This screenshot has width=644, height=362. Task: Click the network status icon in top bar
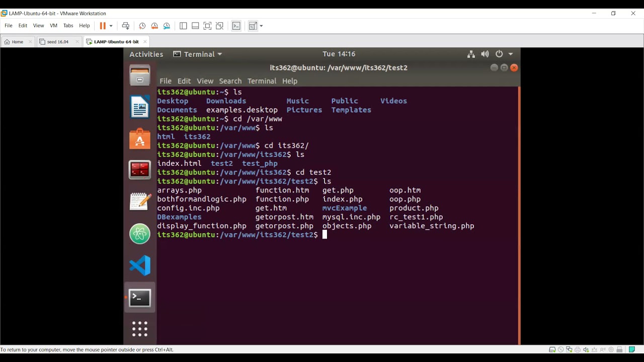coord(471,54)
